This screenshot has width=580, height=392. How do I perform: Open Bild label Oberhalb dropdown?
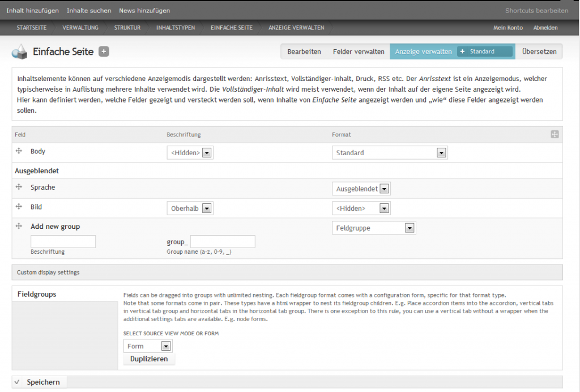[x=190, y=208]
